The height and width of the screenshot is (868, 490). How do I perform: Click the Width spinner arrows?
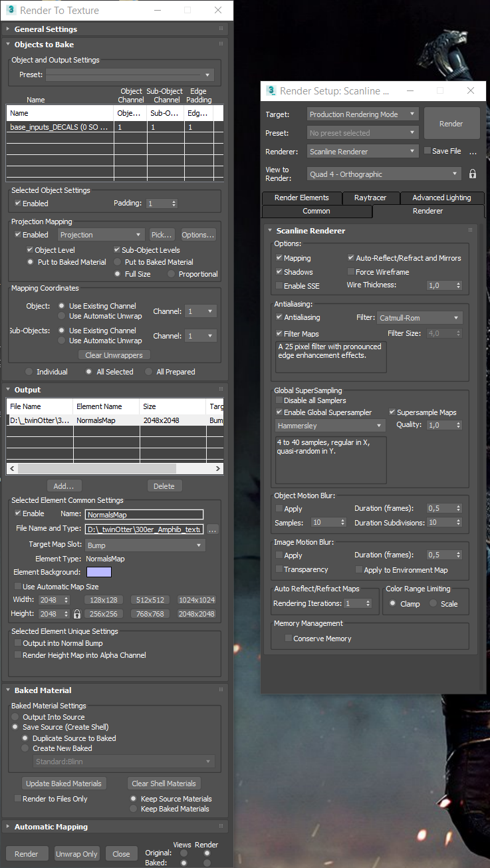pos(66,600)
